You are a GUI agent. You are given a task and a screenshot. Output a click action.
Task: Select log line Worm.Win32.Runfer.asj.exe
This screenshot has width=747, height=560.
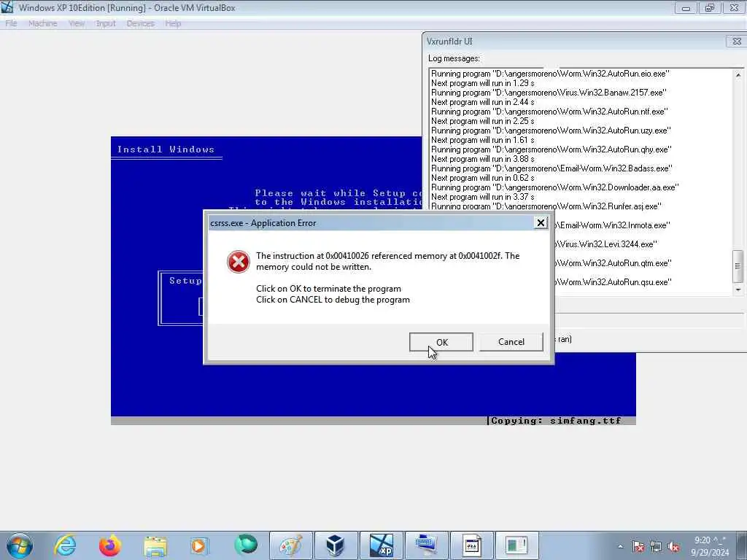click(x=546, y=206)
